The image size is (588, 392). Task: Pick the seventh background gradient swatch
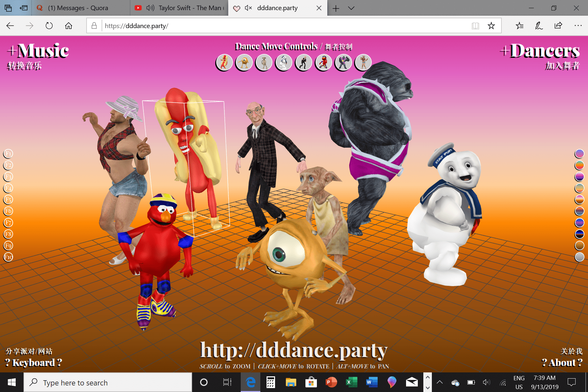click(x=580, y=223)
